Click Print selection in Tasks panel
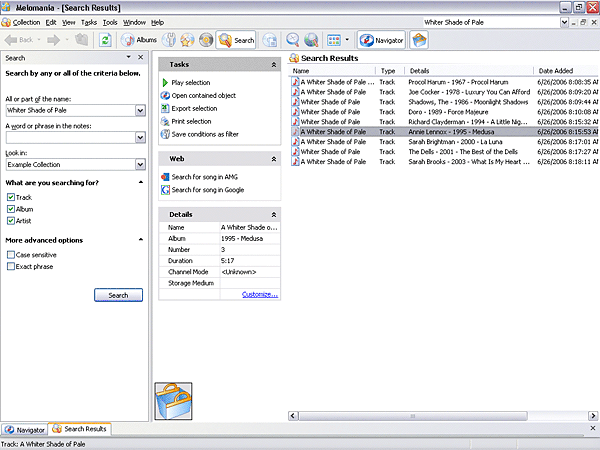The image size is (600, 450). 190,121
